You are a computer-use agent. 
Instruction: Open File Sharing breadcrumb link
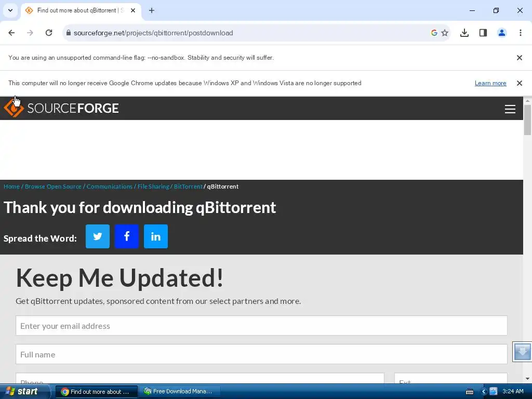pos(153,187)
